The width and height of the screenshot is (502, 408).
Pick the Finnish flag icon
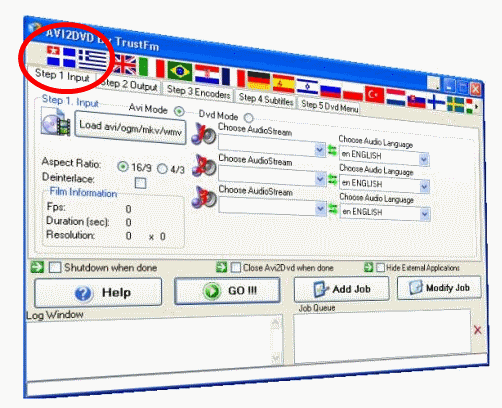coord(436,102)
